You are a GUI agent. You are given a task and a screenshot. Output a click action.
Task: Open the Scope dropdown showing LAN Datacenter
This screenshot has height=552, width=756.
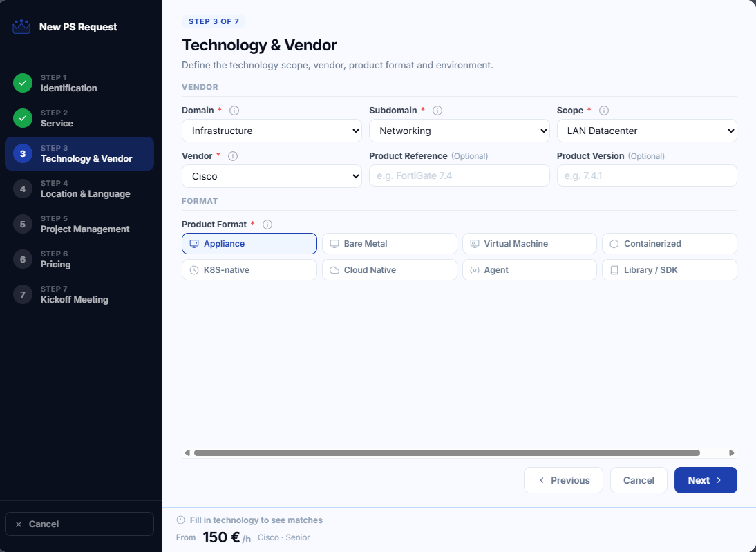click(647, 131)
